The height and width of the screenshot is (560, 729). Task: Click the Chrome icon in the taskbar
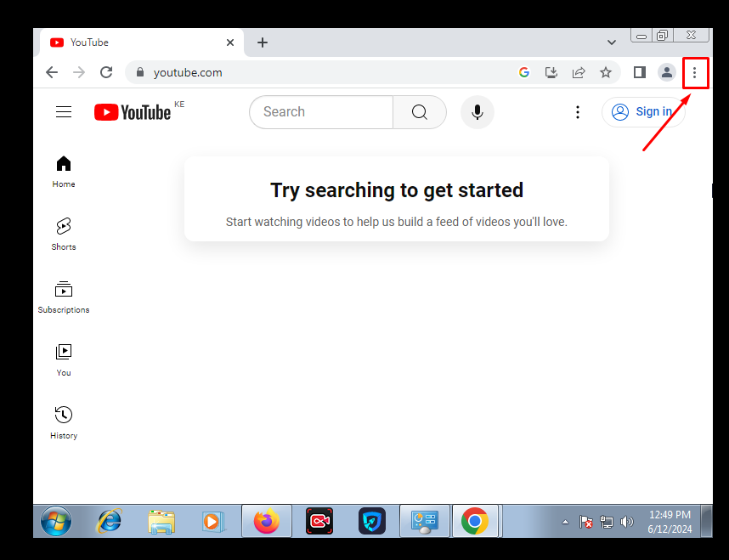(x=475, y=521)
